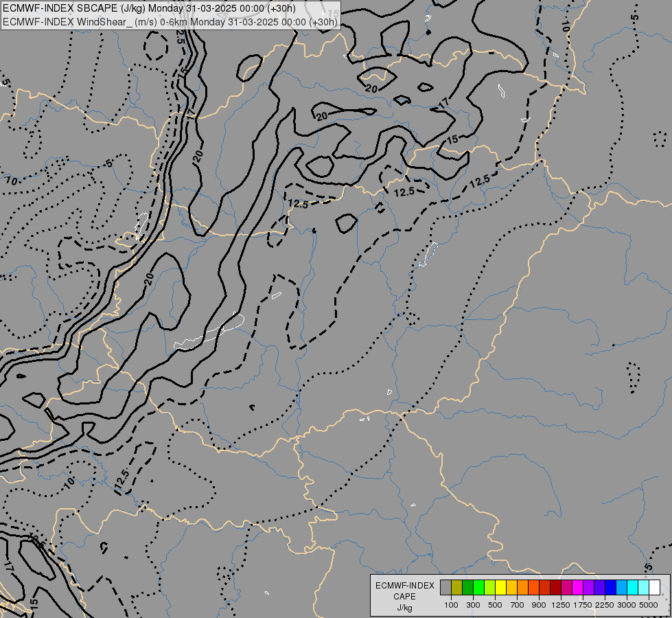Click the bright green legend swatch
672x618 pixels.
[x=478, y=587]
